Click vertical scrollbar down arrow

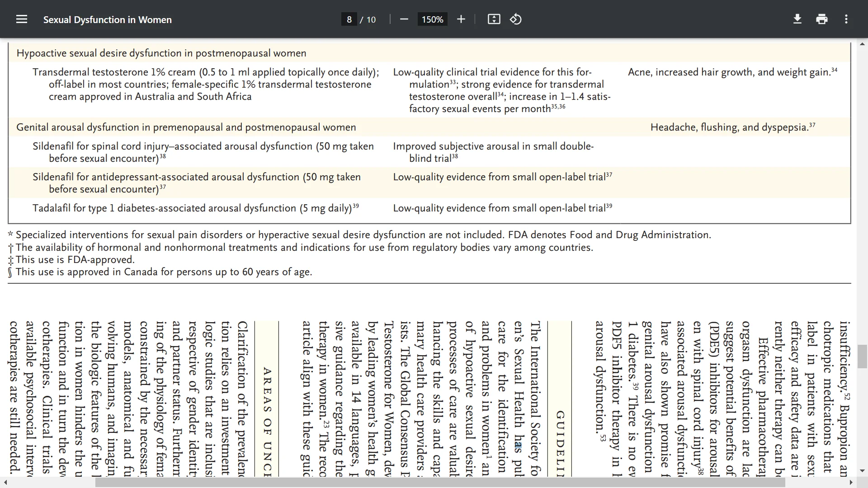(863, 470)
